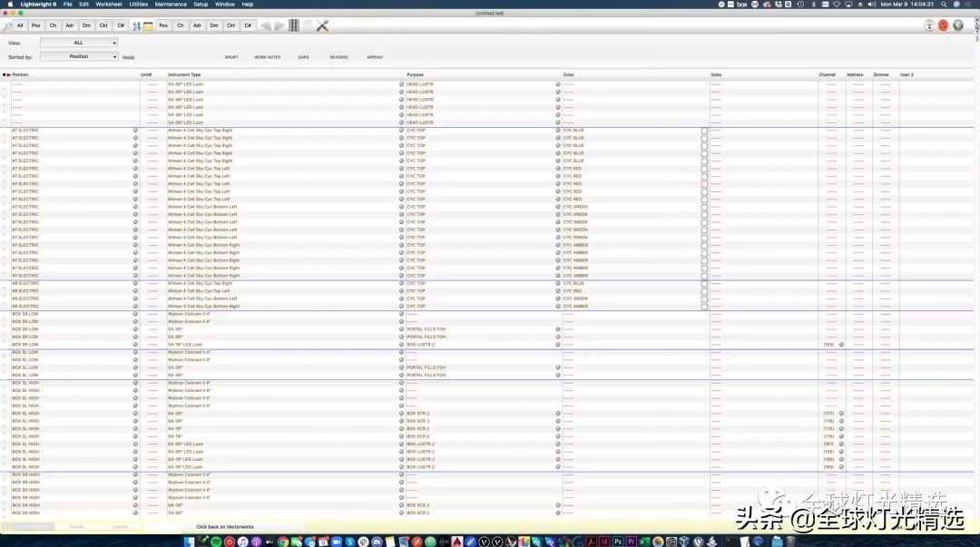Open the Maintenance menu
Screen dimensions: 980x547
pos(171,5)
